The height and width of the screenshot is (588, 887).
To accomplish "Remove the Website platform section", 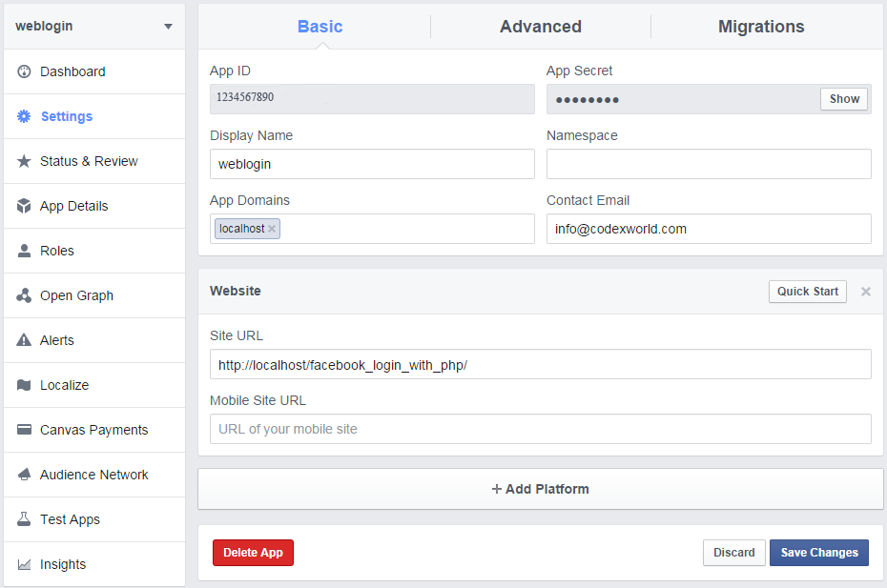I will click(865, 292).
